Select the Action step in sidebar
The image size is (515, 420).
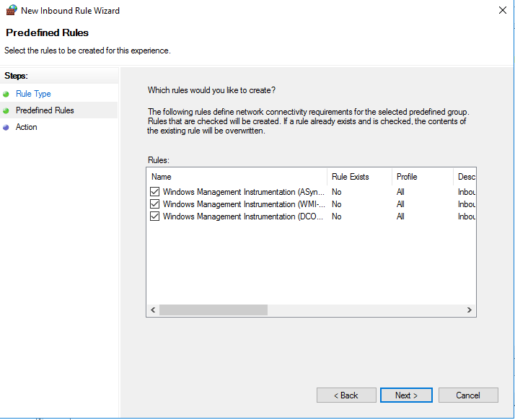tap(27, 127)
